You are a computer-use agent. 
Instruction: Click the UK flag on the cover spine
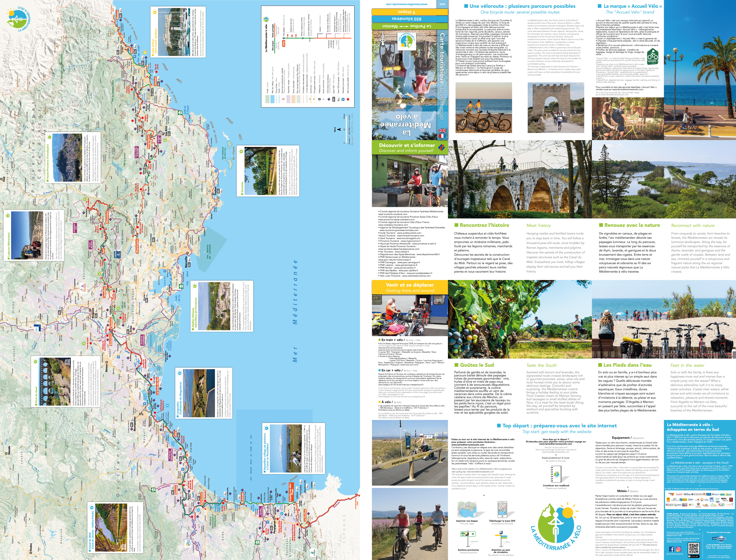(x=442, y=131)
